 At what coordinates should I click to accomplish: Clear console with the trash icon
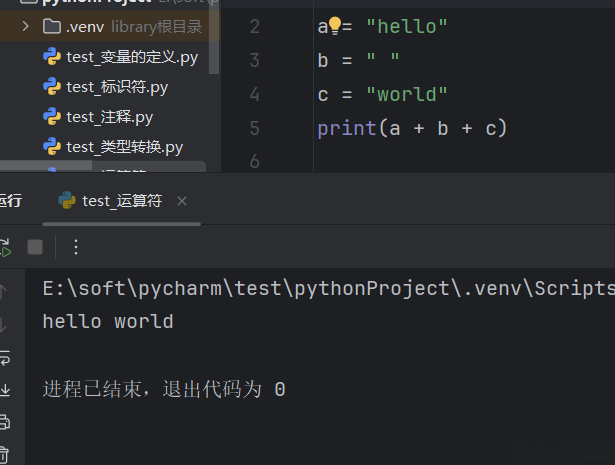pos(4,454)
